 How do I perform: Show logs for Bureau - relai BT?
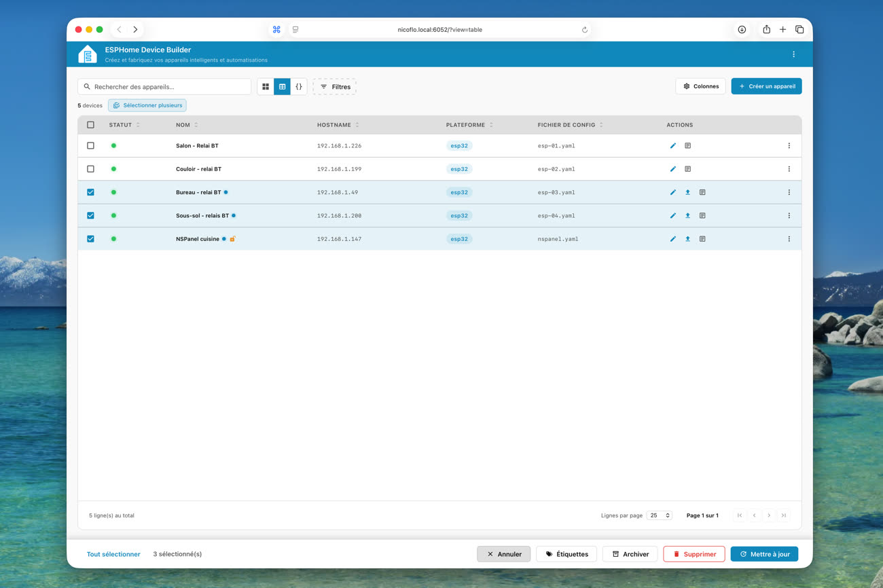[x=702, y=192]
